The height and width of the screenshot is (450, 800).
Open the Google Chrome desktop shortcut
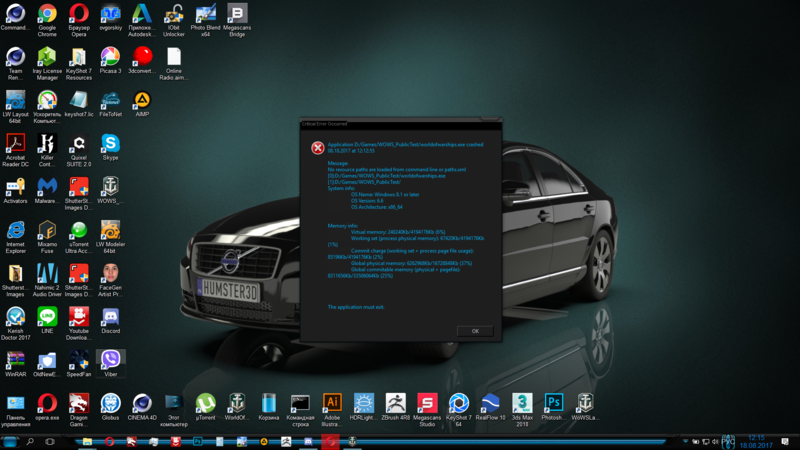(x=47, y=14)
